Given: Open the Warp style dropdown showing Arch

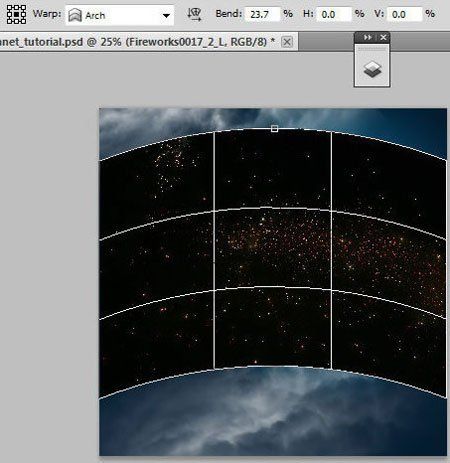Looking at the screenshot, I should coord(120,15).
